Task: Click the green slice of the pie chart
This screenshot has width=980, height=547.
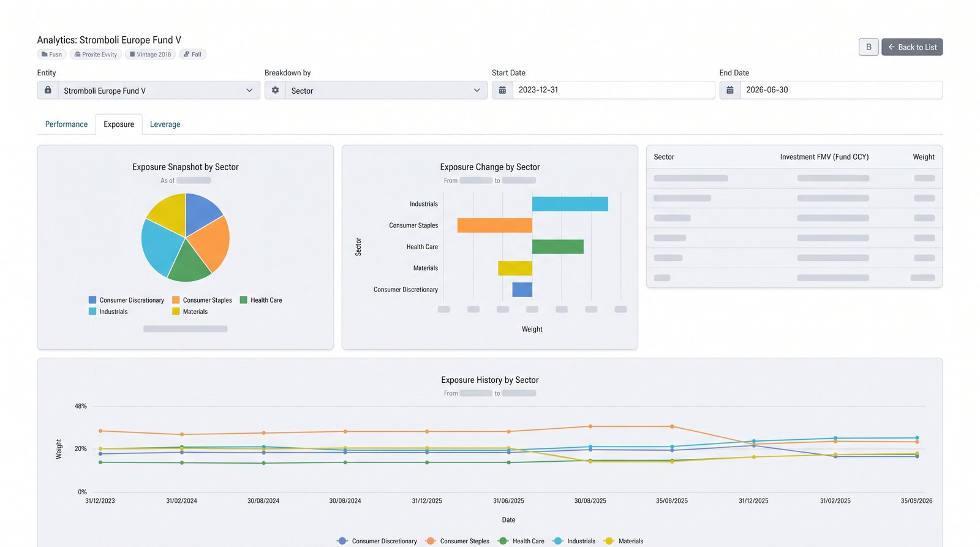Action: pyautogui.click(x=189, y=265)
